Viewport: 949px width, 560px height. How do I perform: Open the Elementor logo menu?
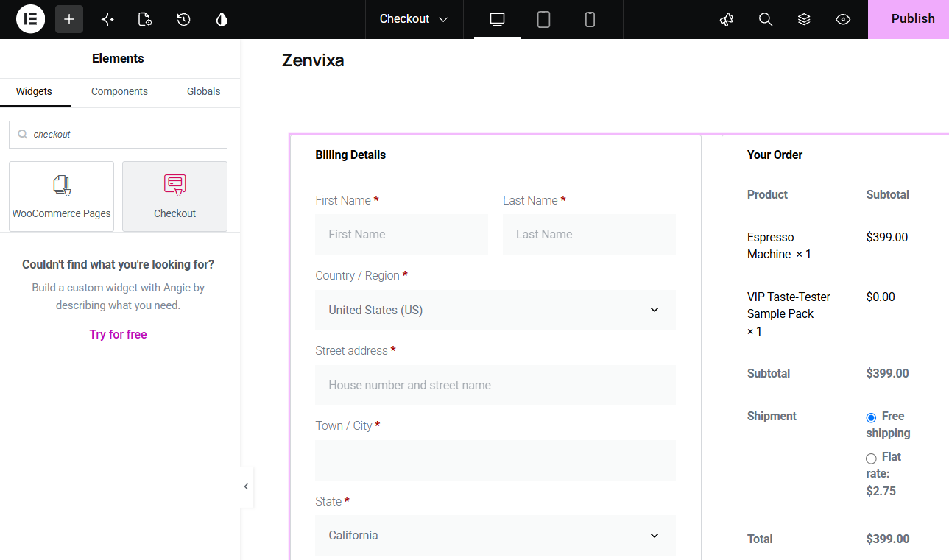31,19
